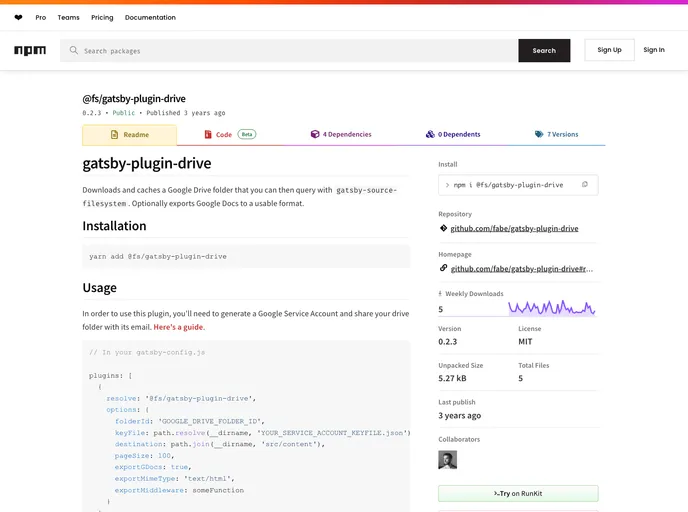Open the 7 Versions tab
688x512 pixels.
(556, 134)
